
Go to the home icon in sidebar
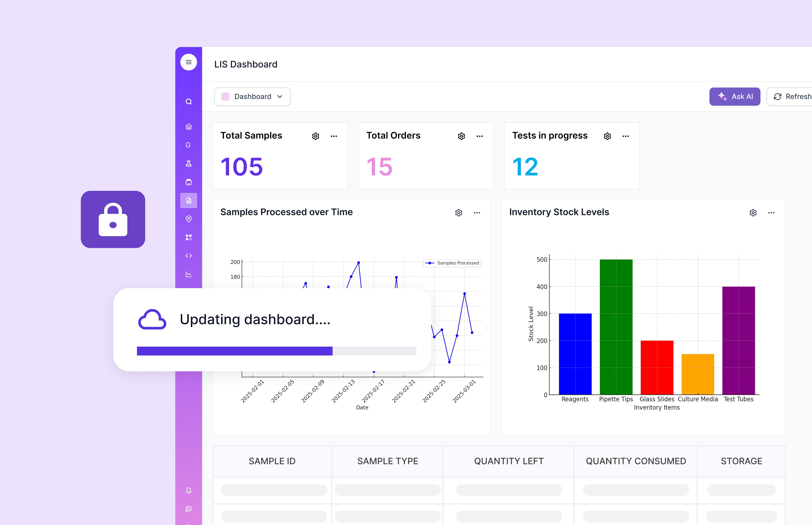tap(188, 127)
